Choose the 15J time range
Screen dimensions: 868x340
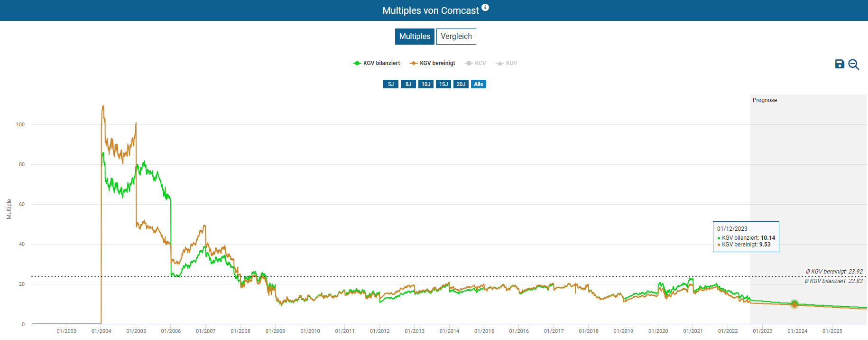pos(443,84)
